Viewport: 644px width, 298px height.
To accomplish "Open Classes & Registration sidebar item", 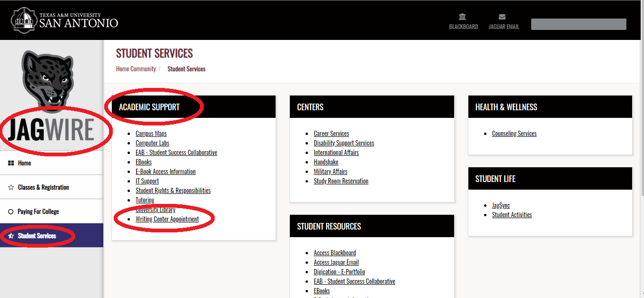I will tap(51, 187).
